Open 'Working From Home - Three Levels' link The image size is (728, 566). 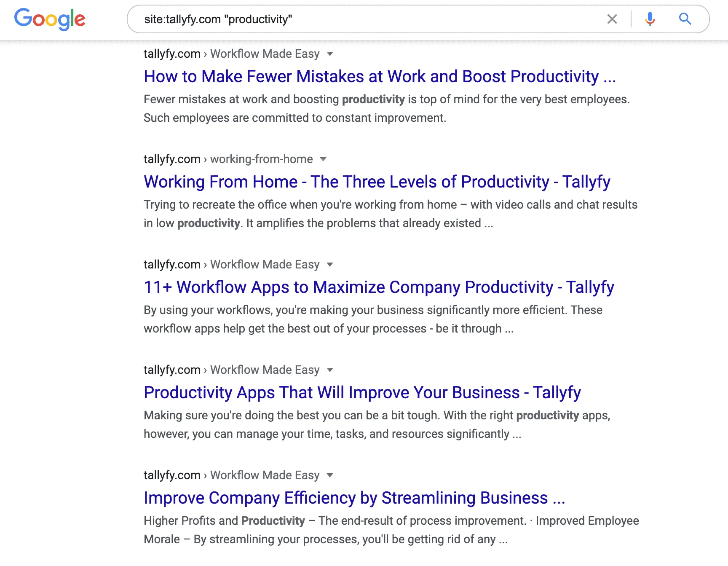[x=377, y=182]
